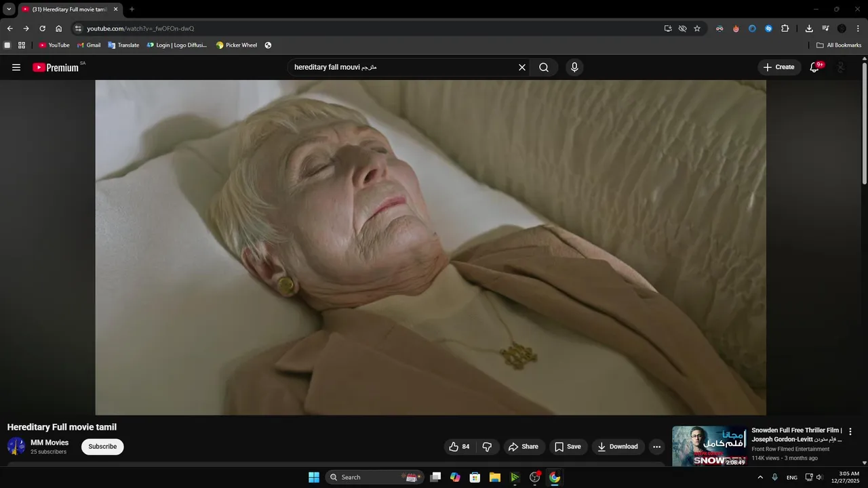
Task: Download the video
Action: (618, 447)
